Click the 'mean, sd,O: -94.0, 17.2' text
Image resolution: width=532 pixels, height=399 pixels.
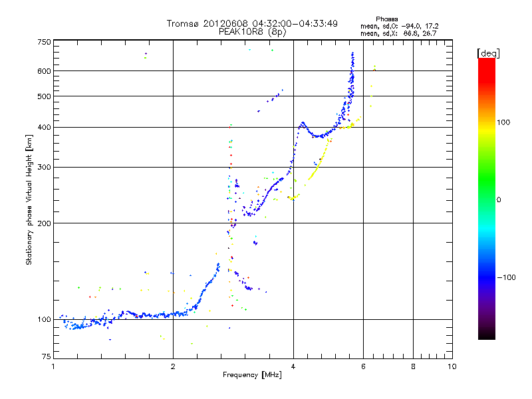pyautogui.click(x=400, y=26)
